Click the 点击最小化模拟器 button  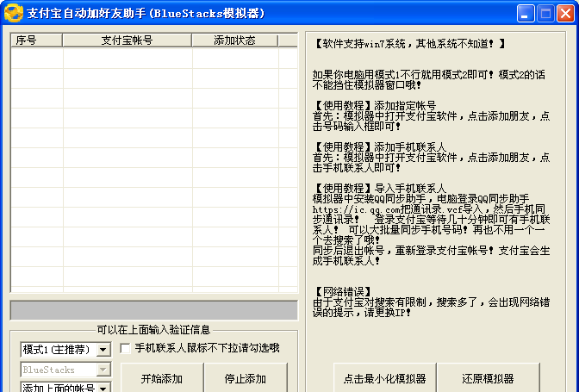pos(385,378)
